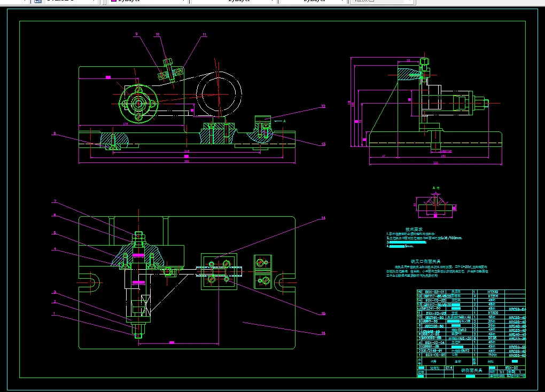This screenshot has width=545, height=392.
Task: Open the lineweight ByLayer dropdown
Action: pos(313,1)
